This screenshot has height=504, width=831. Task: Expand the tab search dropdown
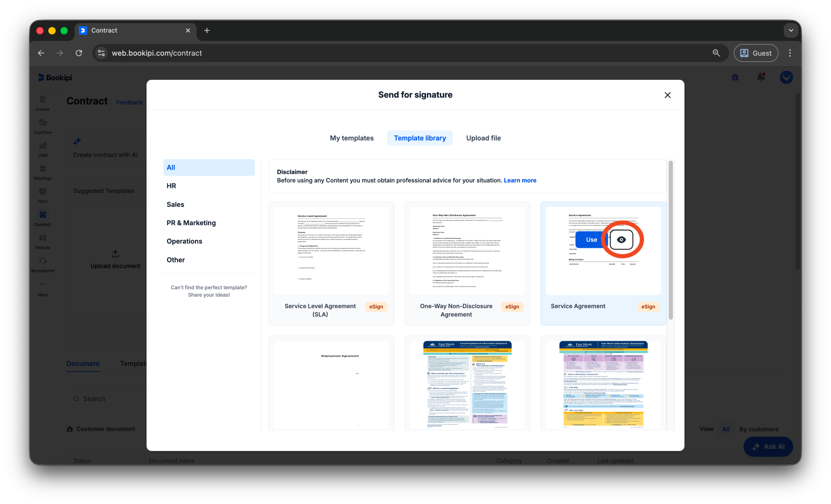791,30
